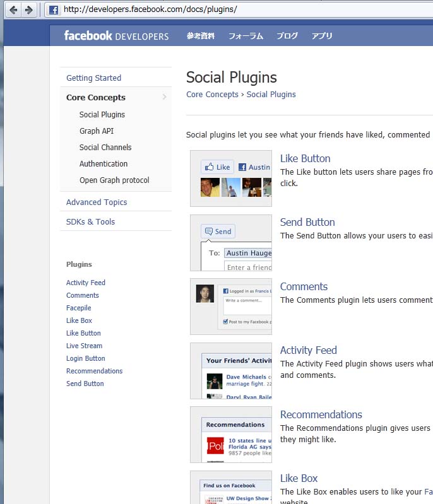This screenshot has height=504, width=433.
Task: Open the Like Box heading link
Action: pyautogui.click(x=299, y=478)
